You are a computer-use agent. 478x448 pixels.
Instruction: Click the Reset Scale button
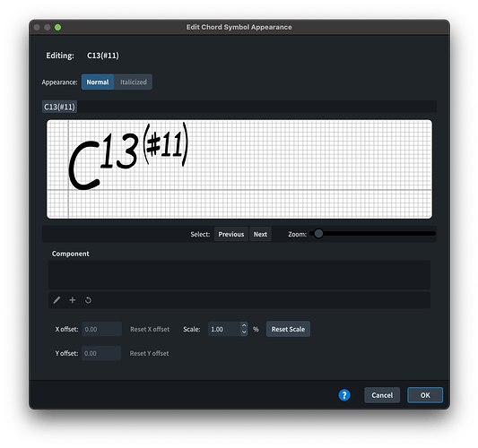coord(288,329)
